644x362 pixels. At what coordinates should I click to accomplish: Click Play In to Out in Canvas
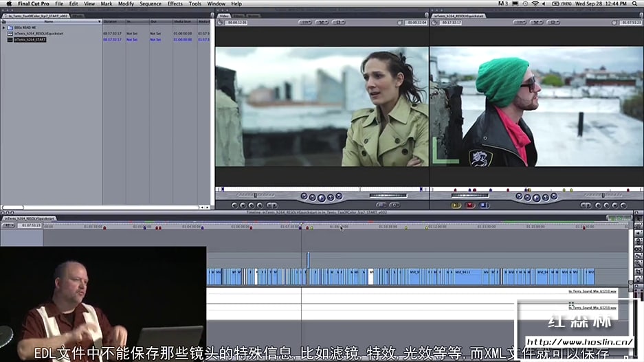(528, 198)
